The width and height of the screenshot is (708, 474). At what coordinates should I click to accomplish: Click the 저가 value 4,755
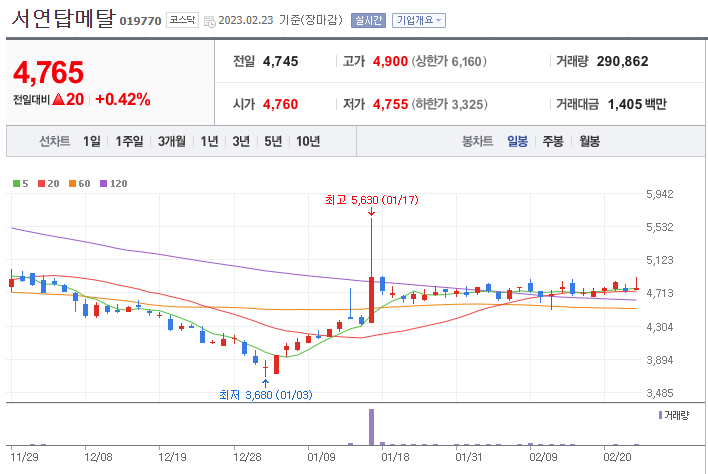tap(390, 104)
